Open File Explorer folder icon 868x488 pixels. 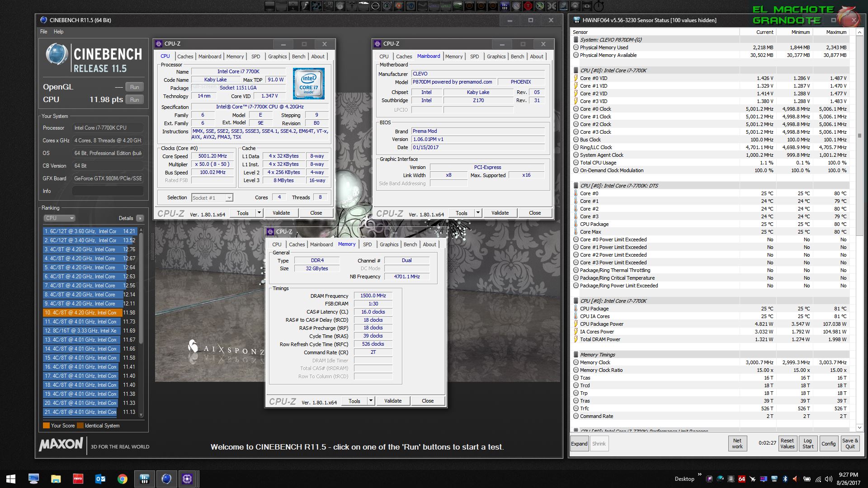56,479
